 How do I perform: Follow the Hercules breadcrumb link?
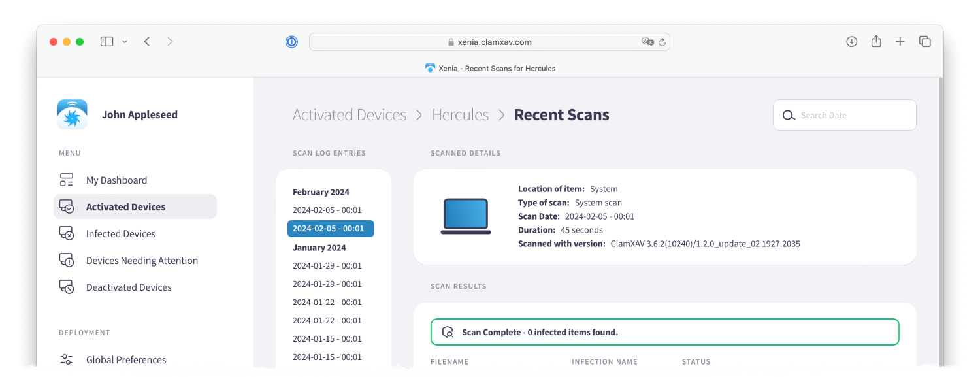[x=460, y=114]
